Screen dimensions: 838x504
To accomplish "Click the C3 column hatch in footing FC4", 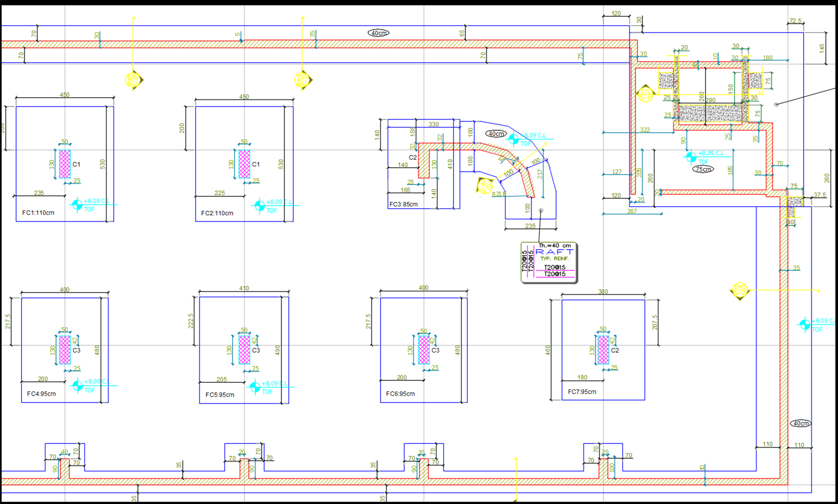I will (65, 350).
